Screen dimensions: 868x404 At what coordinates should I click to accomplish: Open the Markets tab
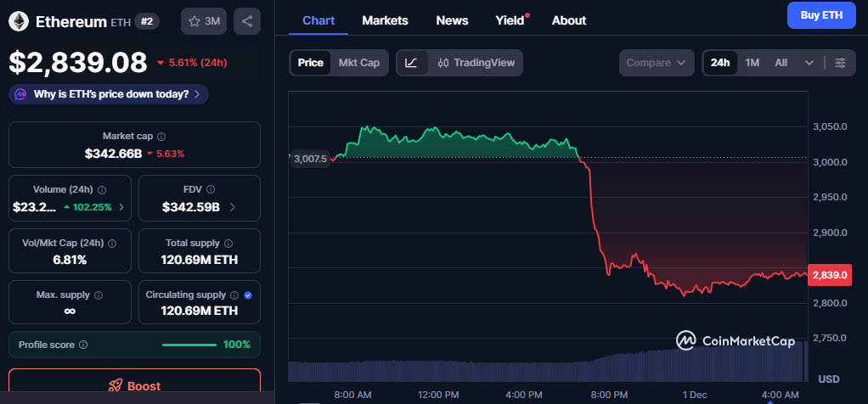385,20
